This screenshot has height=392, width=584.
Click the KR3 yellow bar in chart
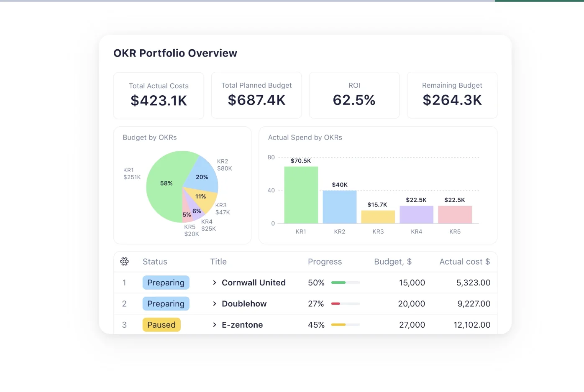pyautogui.click(x=378, y=217)
